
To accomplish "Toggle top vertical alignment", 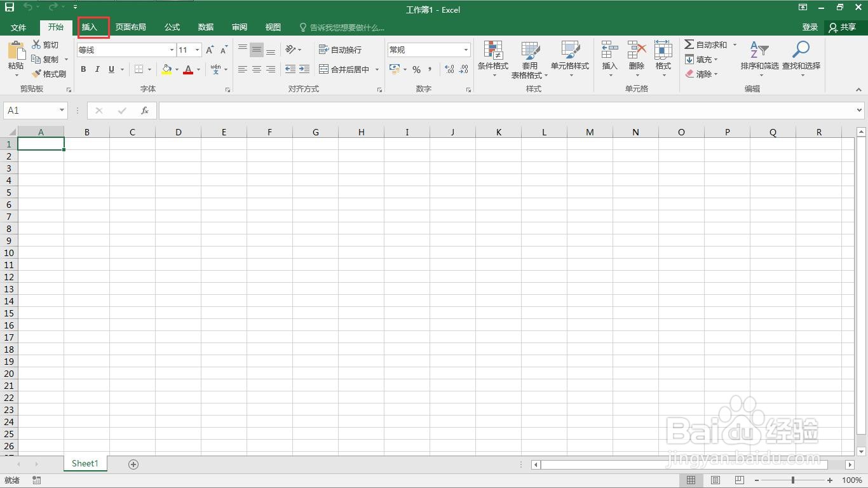I will (242, 50).
